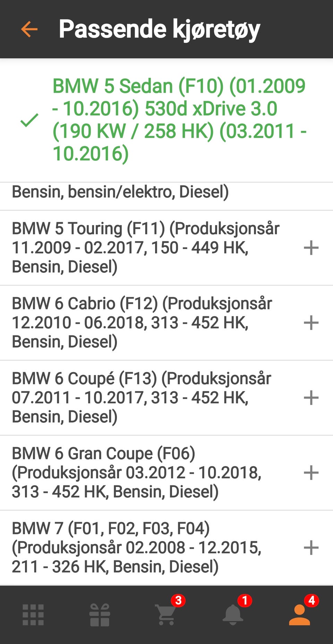
Task: Open the shopping cart
Action: (166, 615)
